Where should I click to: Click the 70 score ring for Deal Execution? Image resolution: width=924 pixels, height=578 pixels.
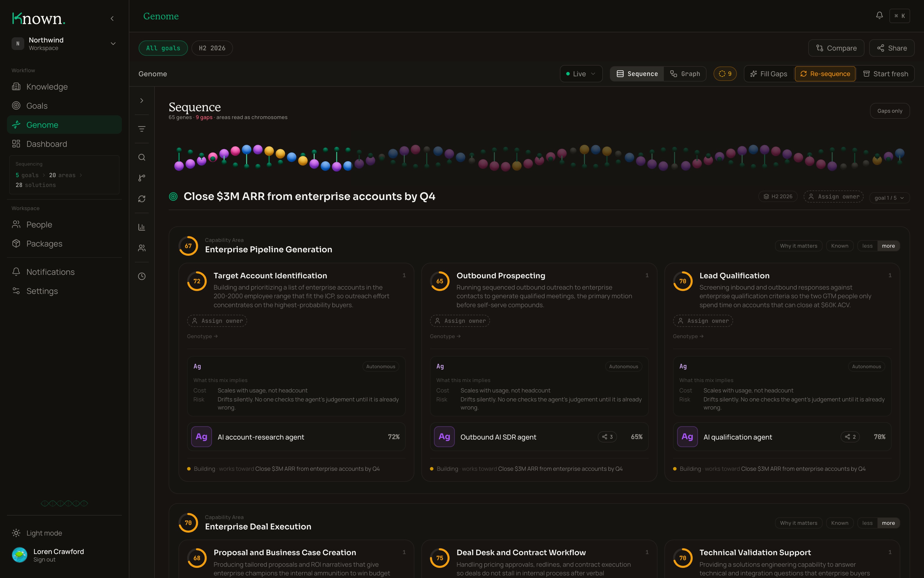point(188,523)
